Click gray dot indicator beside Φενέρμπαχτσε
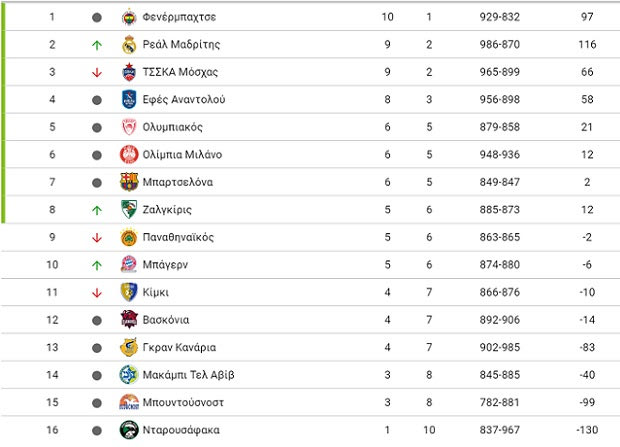Screen dimensions: 620x447 click(x=97, y=17)
